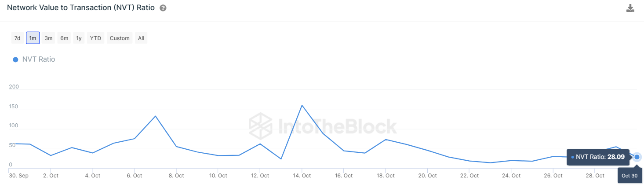Screen dimensions: 644x188
Task: Click the Oct 30 data point marker
Action: (x=637, y=157)
